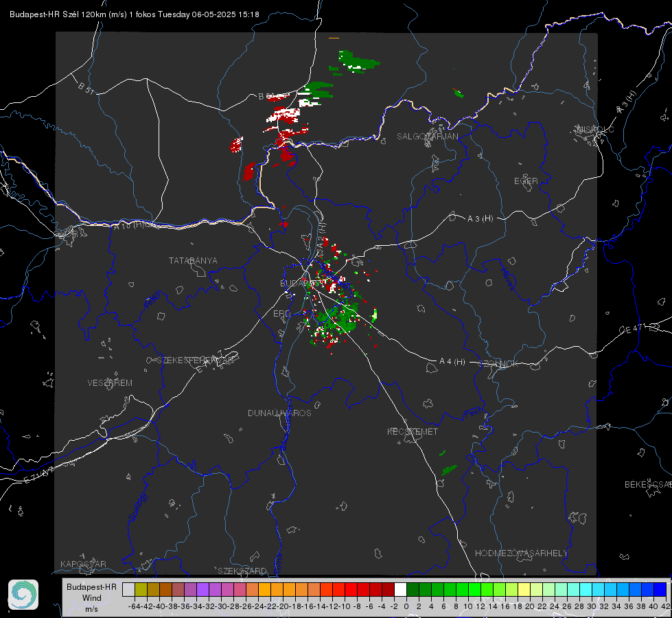672x618 pixels.
Task: Pick the pink swatch at -28
Action: click(x=240, y=589)
